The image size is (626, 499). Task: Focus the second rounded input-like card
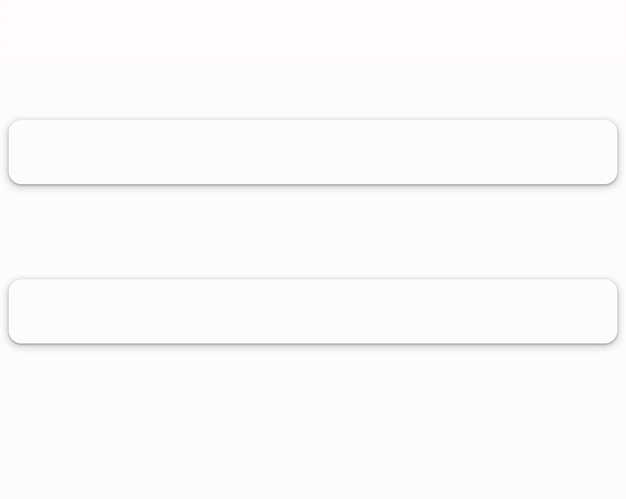pos(313,311)
